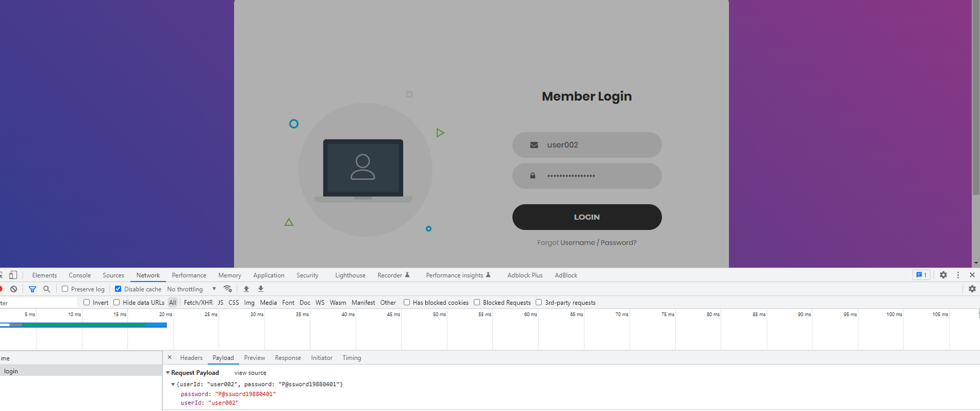Clear the network log icon

tap(14, 289)
